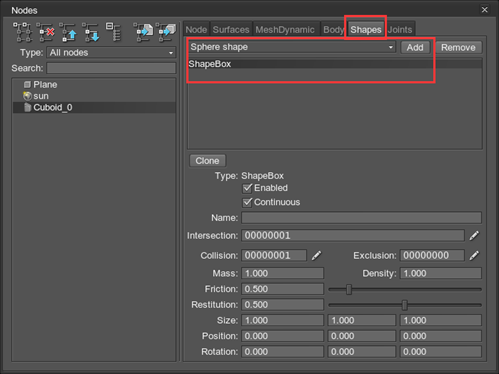Open the Sphere shape dropdown
499x374 pixels.
[x=291, y=47]
